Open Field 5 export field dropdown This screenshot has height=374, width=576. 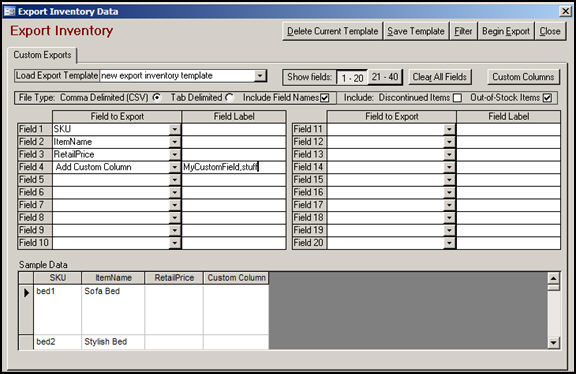[x=175, y=180]
